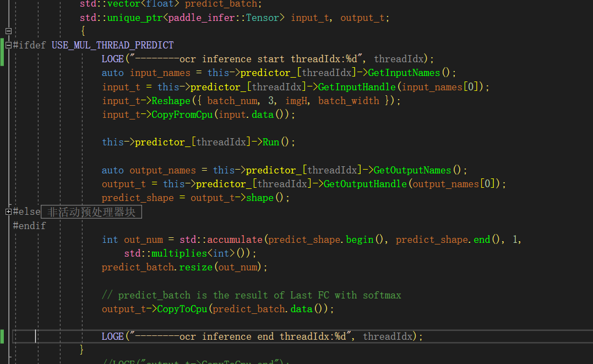Click the #endif directive text
Viewport: 593px width, 364px height.
(x=29, y=225)
